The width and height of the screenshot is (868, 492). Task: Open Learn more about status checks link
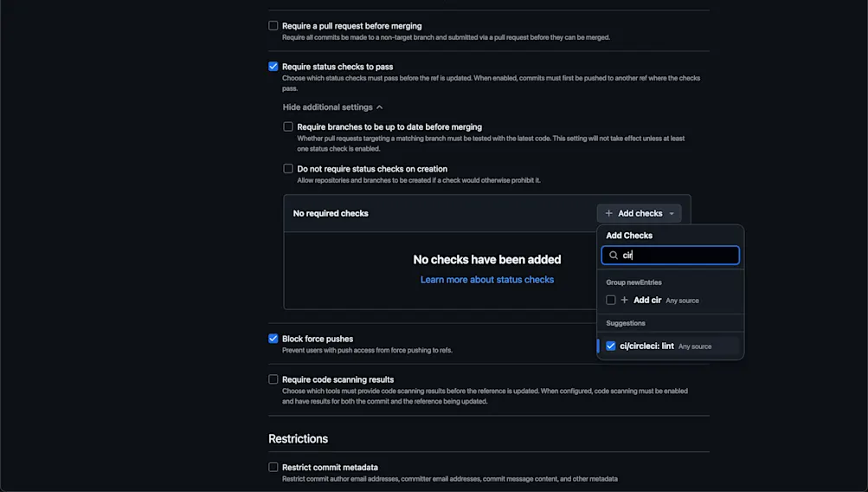(487, 280)
